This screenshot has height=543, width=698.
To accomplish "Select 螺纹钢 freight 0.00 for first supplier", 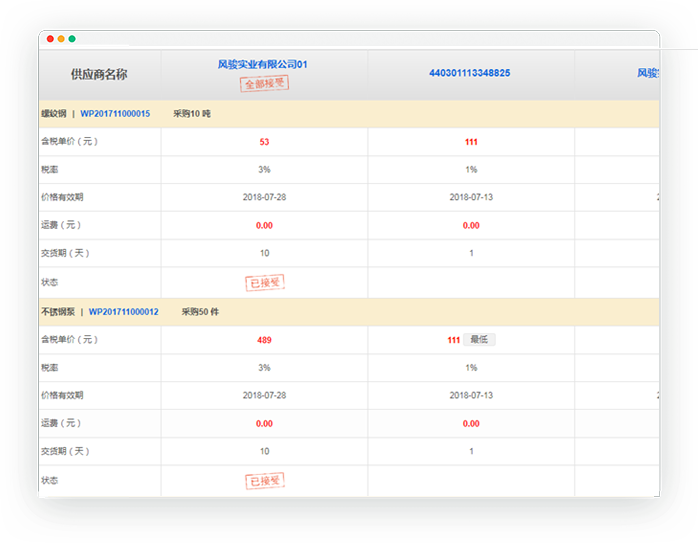I will point(264,226).
